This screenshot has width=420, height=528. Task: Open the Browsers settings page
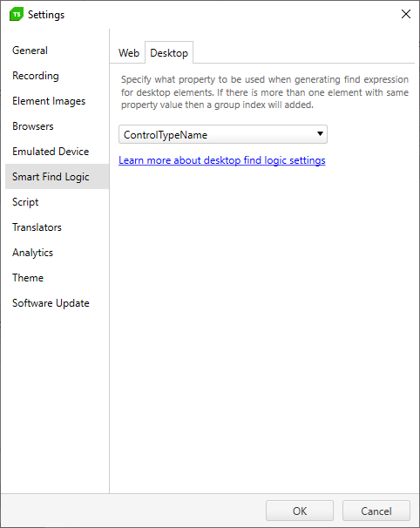pos(33,126)
